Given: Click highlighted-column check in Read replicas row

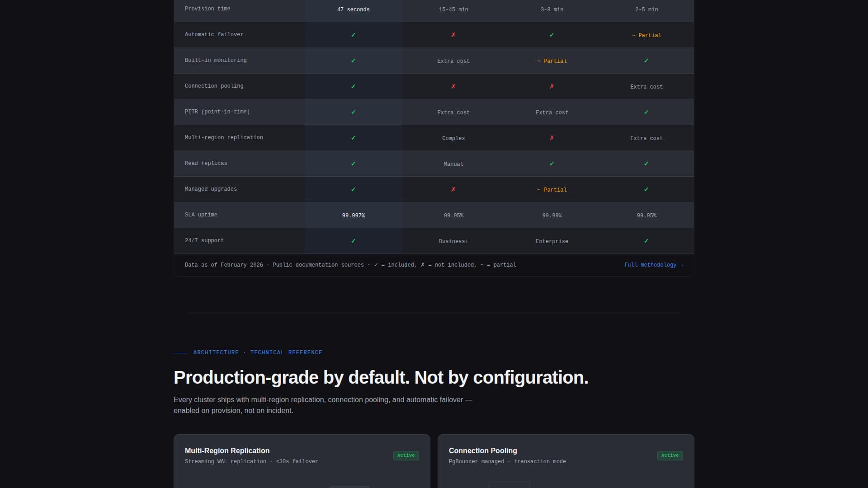Looking at the screenshot, I should tap(354, 164).
